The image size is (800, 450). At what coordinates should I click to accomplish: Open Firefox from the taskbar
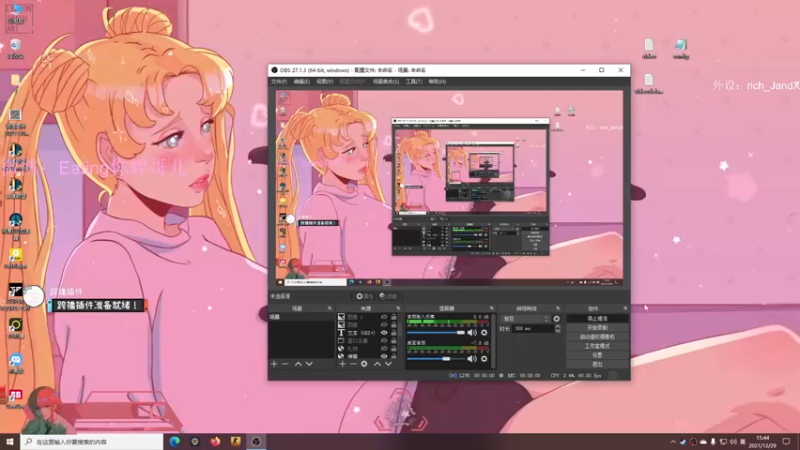[215, 441]
